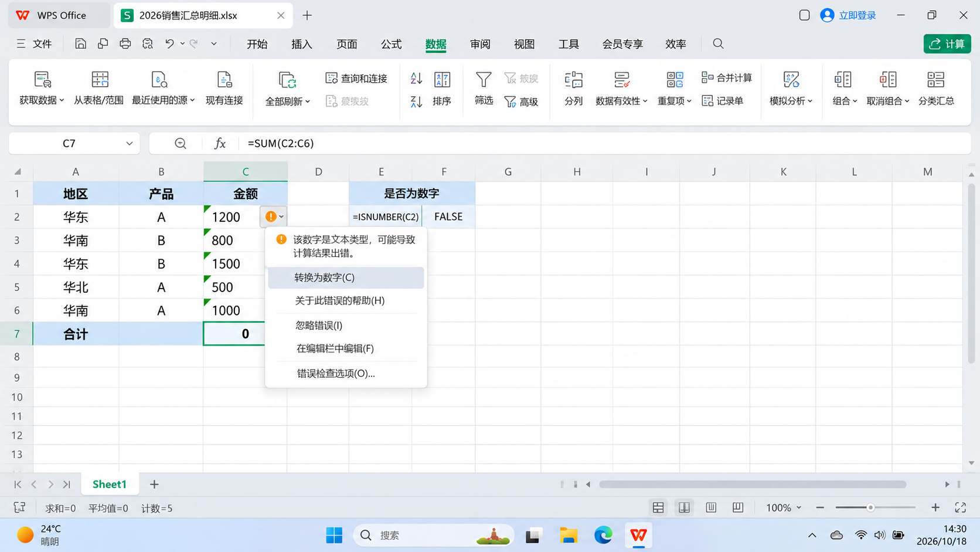
Task: Select the Sheet1 tab
Action: tap(110, 484)
